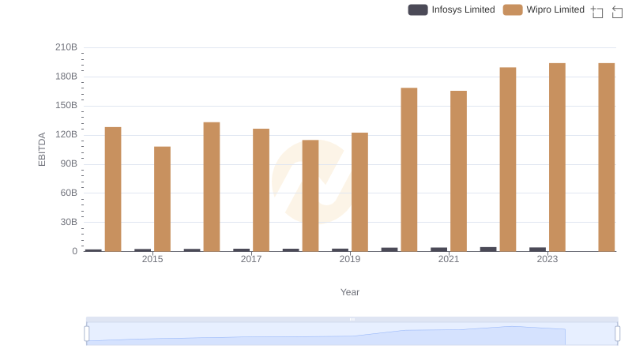Click the 2021 Infosys small bar
Viewport: 632px width, 364px height.
(x=438, y=250)
